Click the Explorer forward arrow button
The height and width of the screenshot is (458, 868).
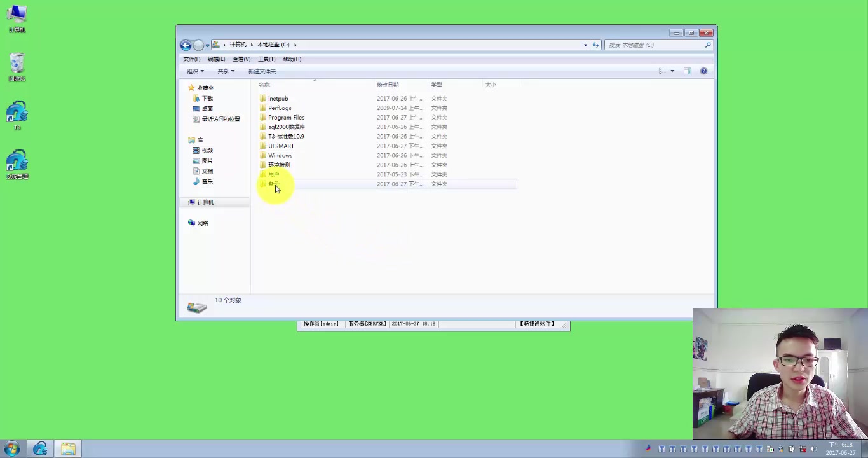198,45
